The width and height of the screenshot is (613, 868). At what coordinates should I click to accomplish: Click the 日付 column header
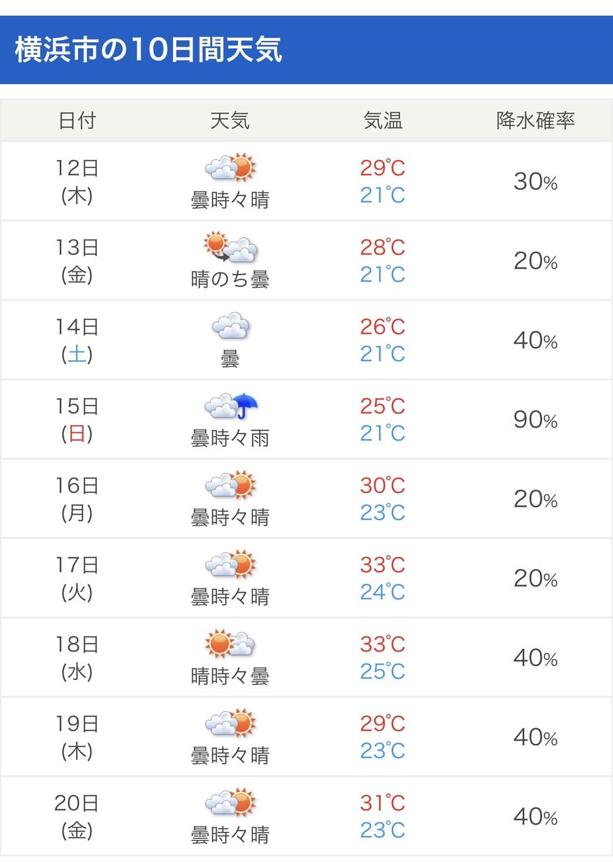tap(77, 121)
